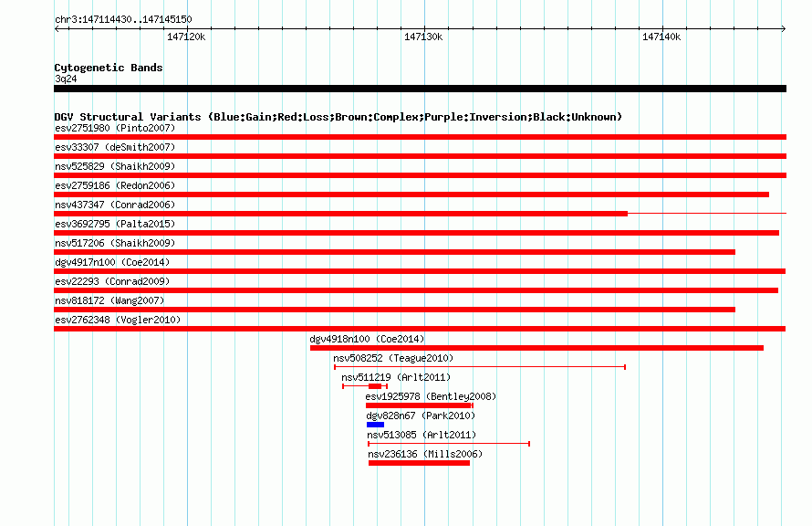Viewport: 812px width, 526px height.
Task: Click the left arrow of the ruler
Action: (57, 28)
